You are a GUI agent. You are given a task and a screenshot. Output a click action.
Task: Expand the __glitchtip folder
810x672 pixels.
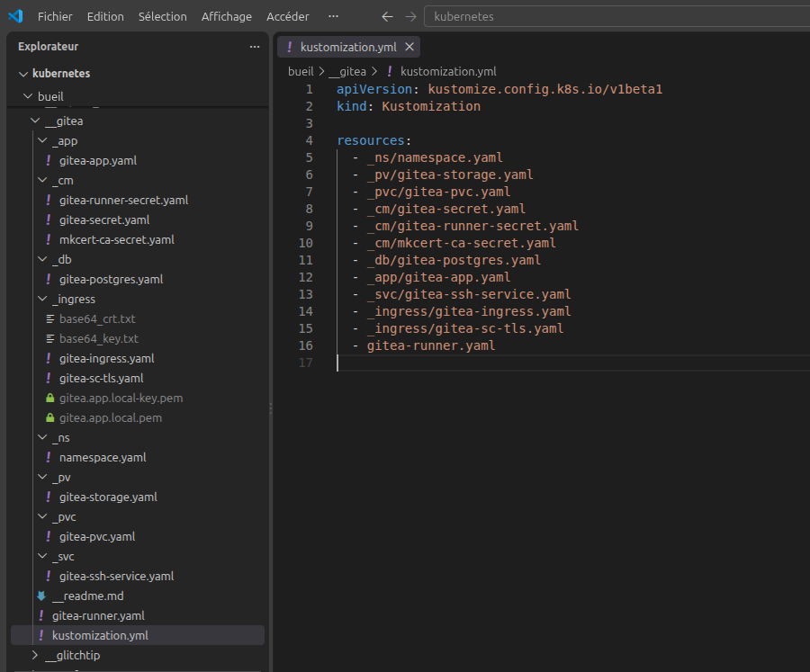tap(35, 655)
